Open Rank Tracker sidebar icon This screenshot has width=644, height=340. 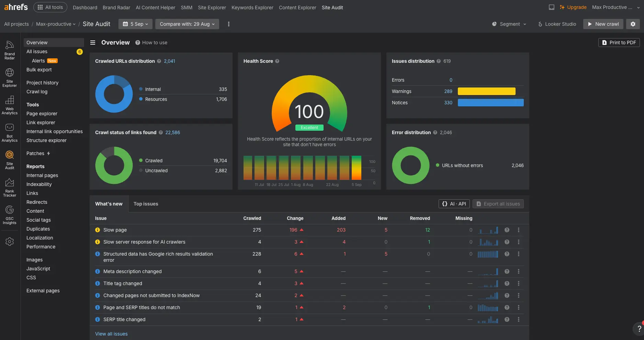10,187
